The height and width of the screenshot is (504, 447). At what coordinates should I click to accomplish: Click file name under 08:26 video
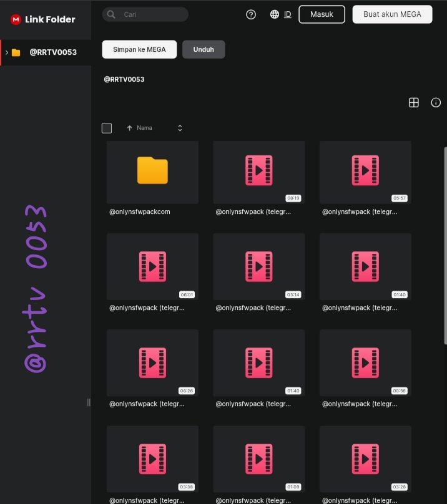(147, 404)
